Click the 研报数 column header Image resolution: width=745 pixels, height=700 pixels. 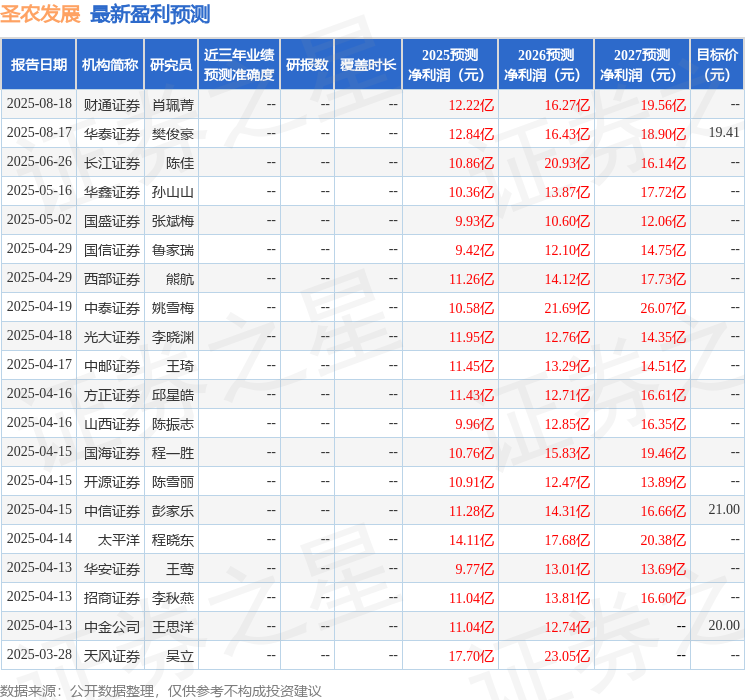point(306,65)
